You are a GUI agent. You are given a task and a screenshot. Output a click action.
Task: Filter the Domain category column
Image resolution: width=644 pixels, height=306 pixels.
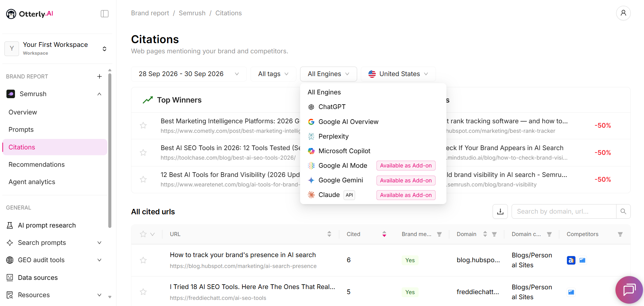tap(549, 234)
